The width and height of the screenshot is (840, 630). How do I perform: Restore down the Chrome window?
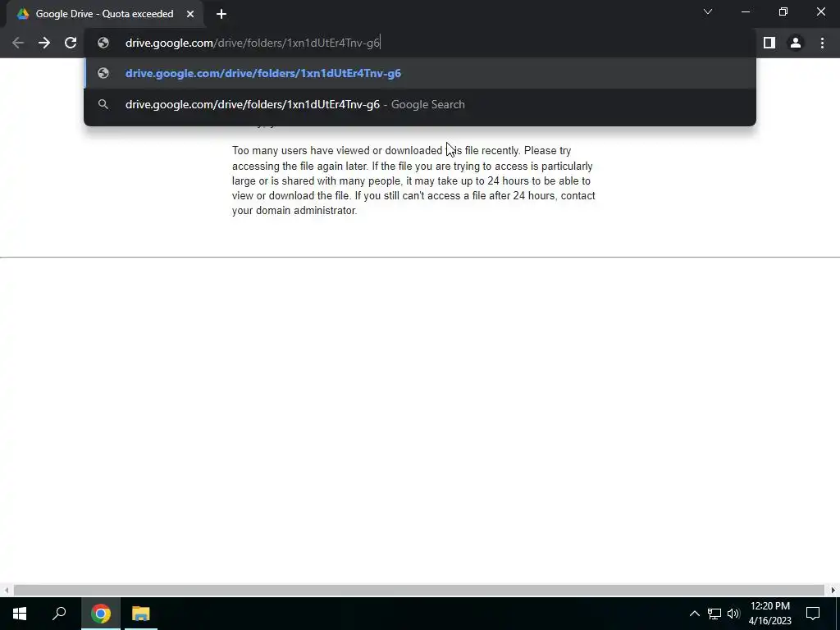pos(783,11)
